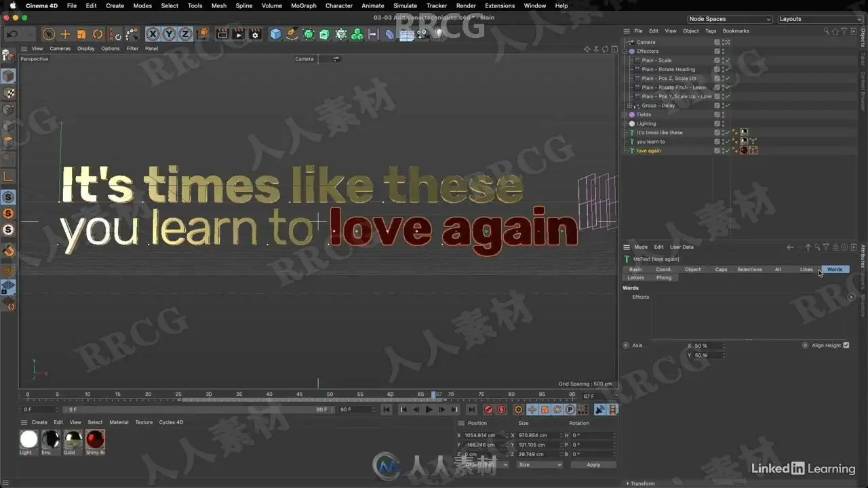868x488 pixels.
Task: Switch to the Letters tab
Action: pos(635,278)
